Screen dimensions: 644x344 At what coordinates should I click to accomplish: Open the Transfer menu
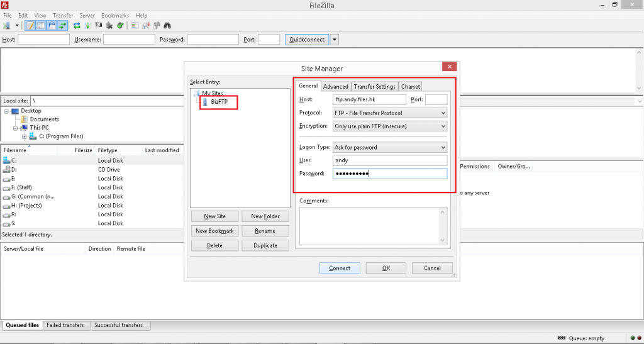click(x=63, y=16)
